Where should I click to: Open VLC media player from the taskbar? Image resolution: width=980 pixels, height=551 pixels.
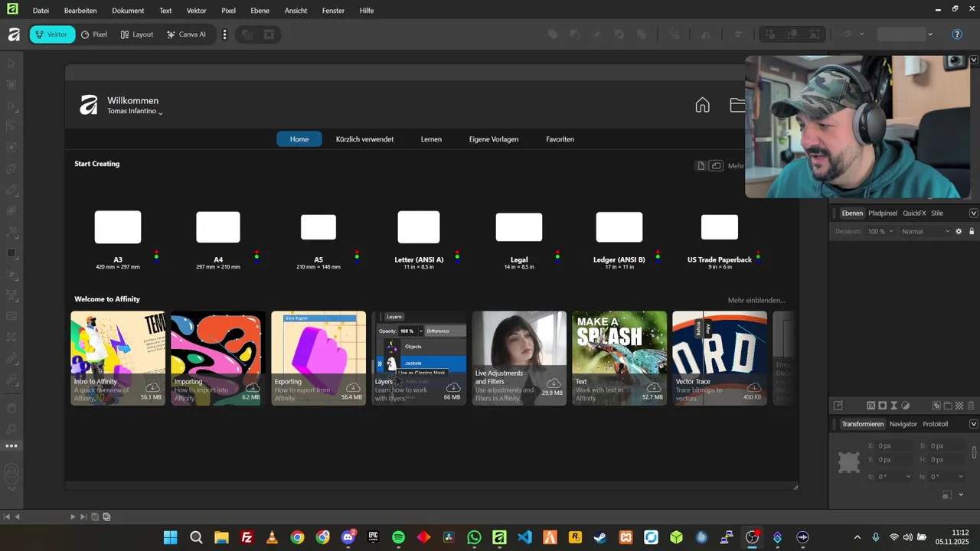[272, 537]
